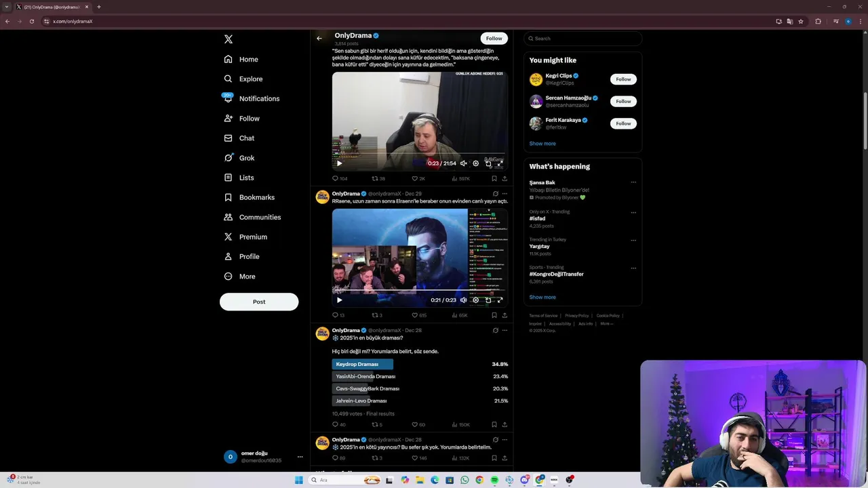The width and height of the screenshot is (868, 488).
Task: Focus the X Search field
Action: pyautogui.click(x=583, y=39)
